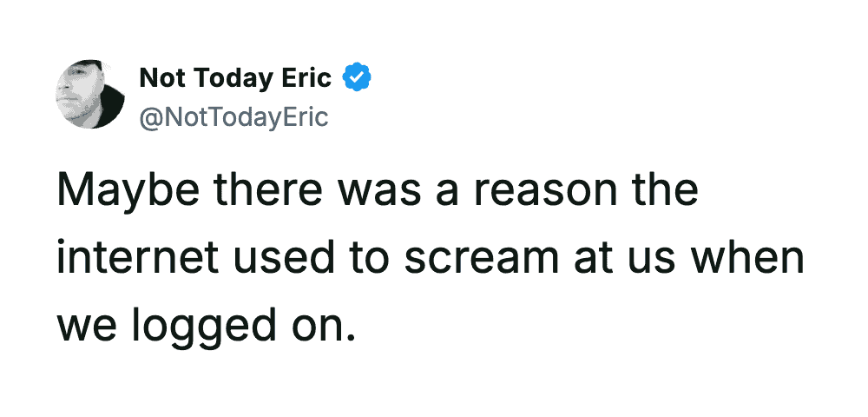Click the word "we" in the tweet

(x=84, y=326)
